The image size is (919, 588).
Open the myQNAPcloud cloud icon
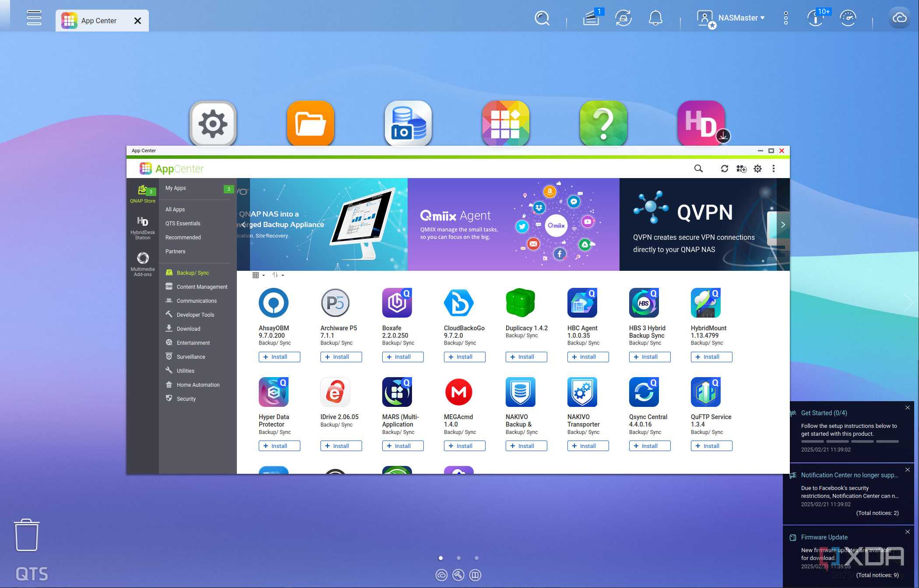pyautogui.click(x=899, y=18)
